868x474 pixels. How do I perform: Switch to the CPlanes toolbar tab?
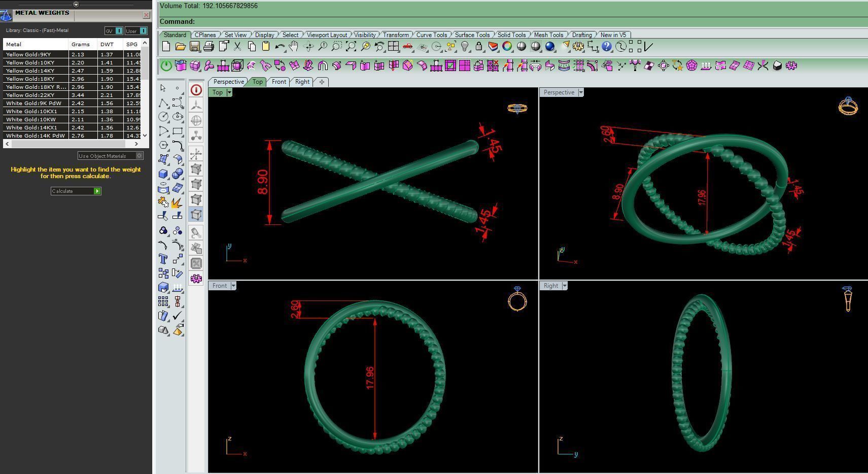point(205,35)
